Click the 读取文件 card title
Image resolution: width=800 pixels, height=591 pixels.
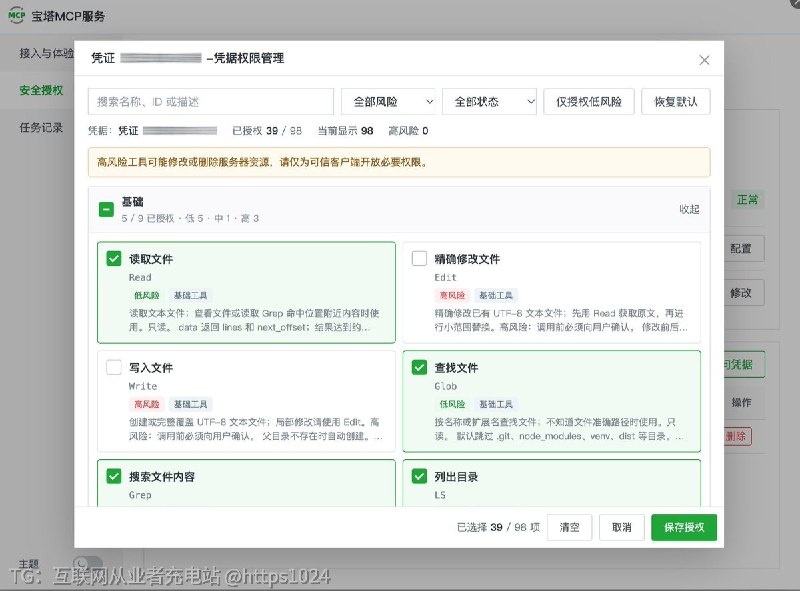151,259
